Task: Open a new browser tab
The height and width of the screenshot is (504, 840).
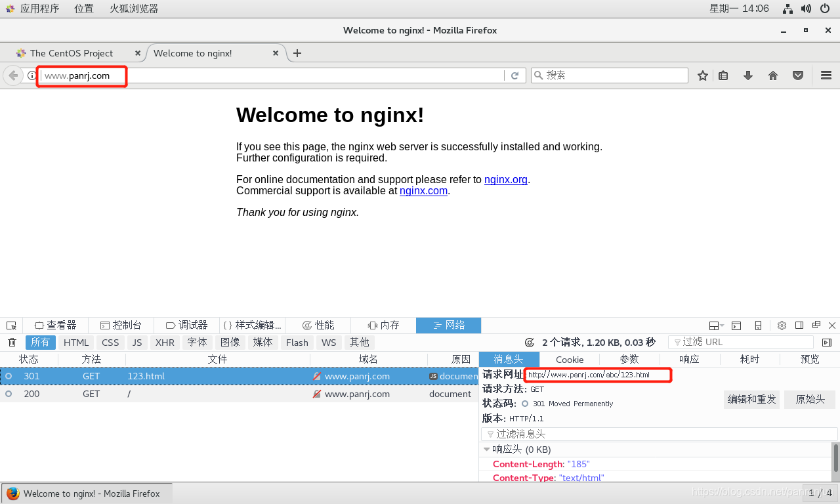Action: 297,53
